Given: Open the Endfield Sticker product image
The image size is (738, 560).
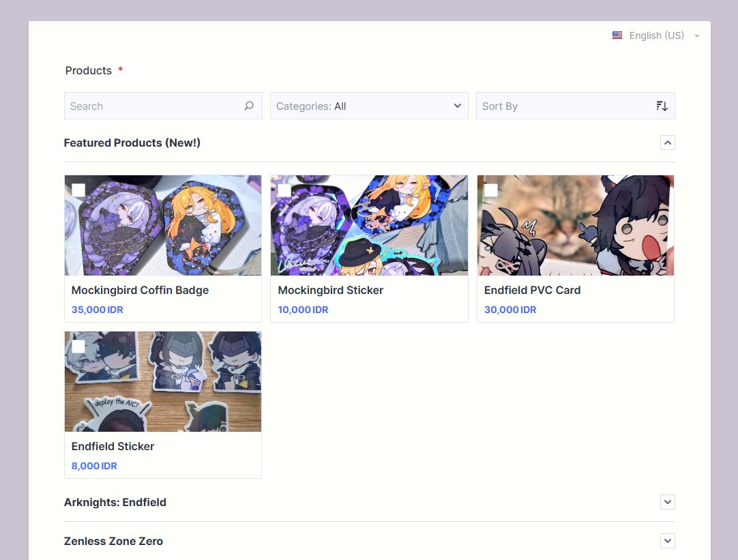Looking at the screenshot, I should click(x=163, y=382).
